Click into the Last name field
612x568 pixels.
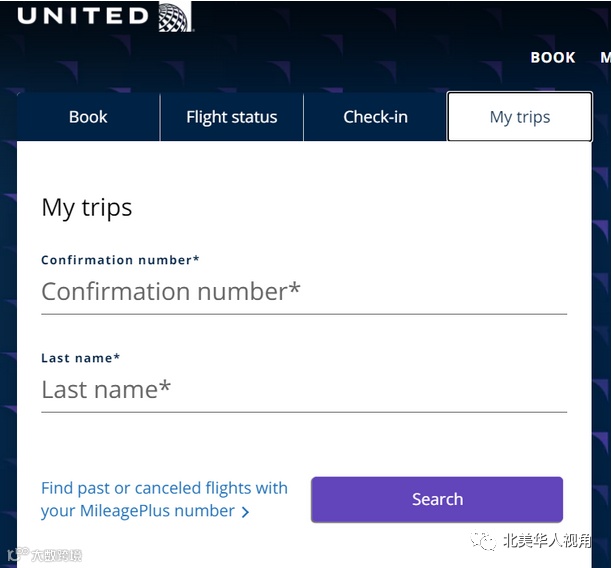303,390
